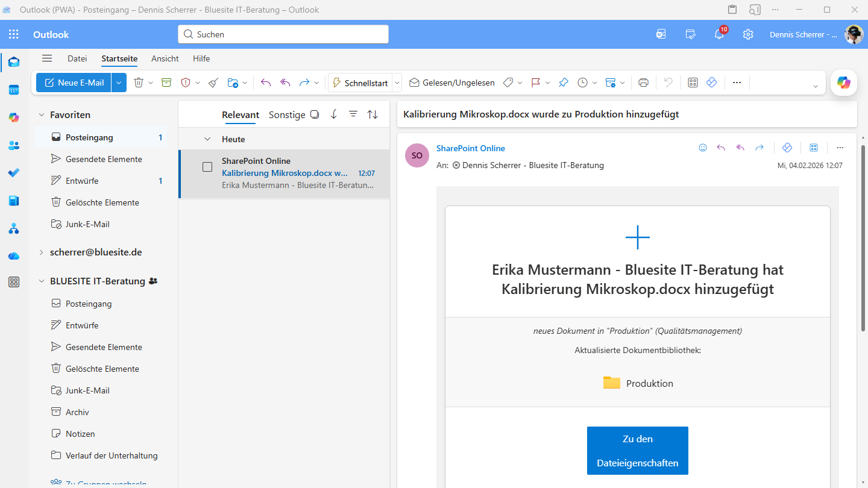Viewport: 868px width, 488px height.
Task: Switch to the Sonstige inbox tab
Action: [x=287, y=114]
